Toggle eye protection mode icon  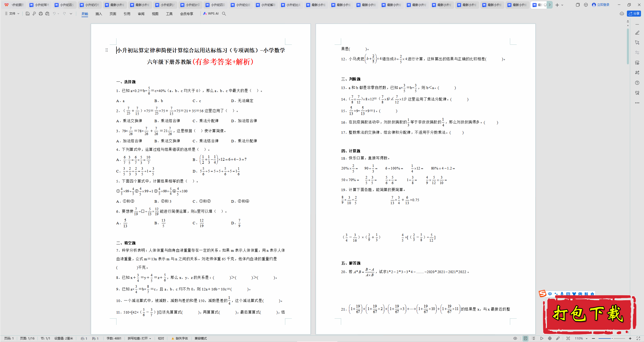coord(515,338)
